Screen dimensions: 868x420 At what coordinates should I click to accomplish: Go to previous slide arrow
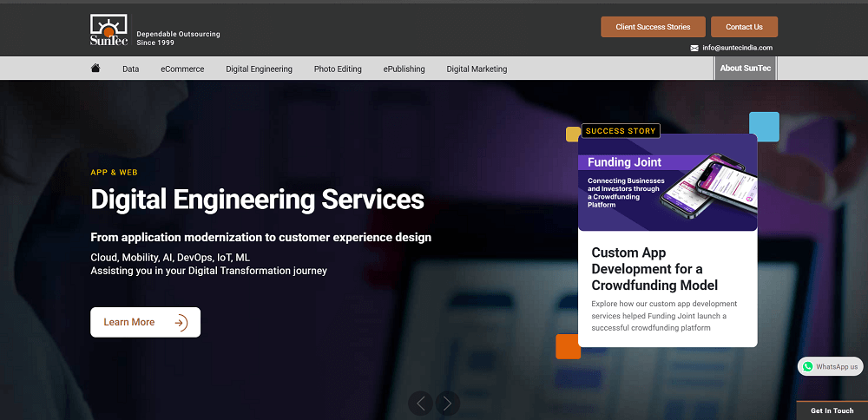421,403
